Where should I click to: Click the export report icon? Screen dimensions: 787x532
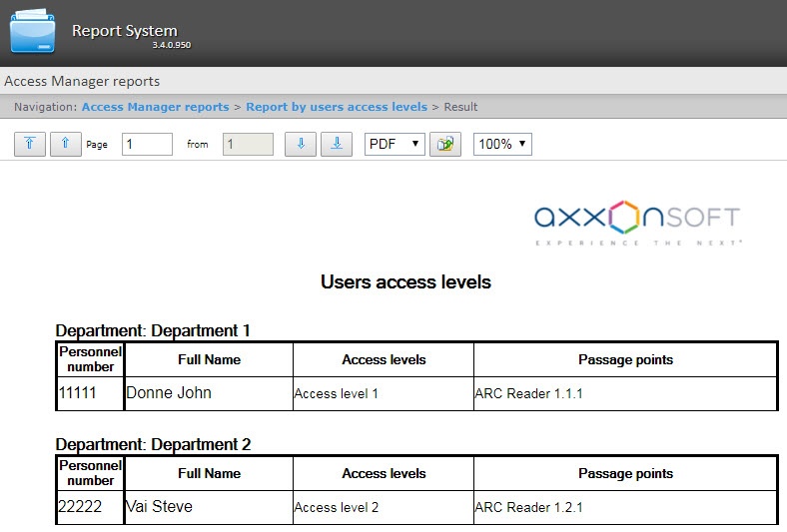444,145
